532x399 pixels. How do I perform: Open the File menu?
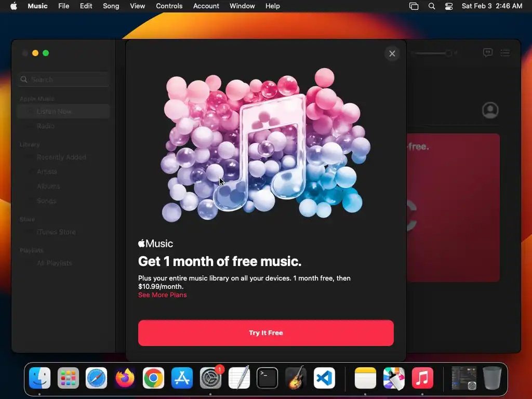[x=63, y=6]
